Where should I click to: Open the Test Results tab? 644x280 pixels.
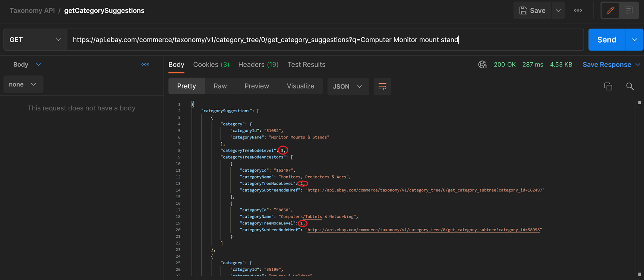(306, 65)
